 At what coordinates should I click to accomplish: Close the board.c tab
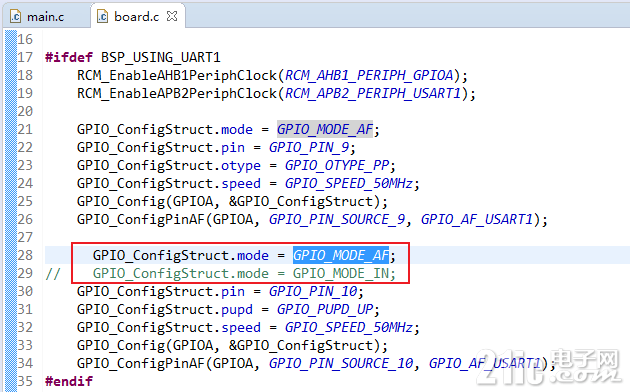[x=172, y=16]
